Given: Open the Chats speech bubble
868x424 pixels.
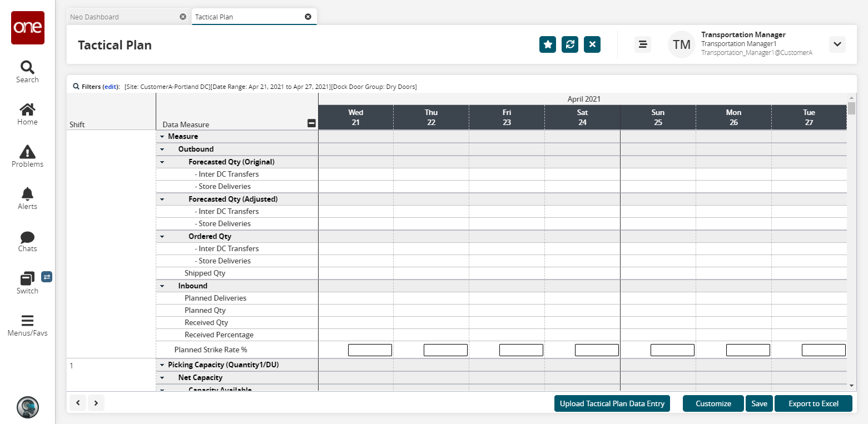Looking at the screenshot, I should point(27,237).
